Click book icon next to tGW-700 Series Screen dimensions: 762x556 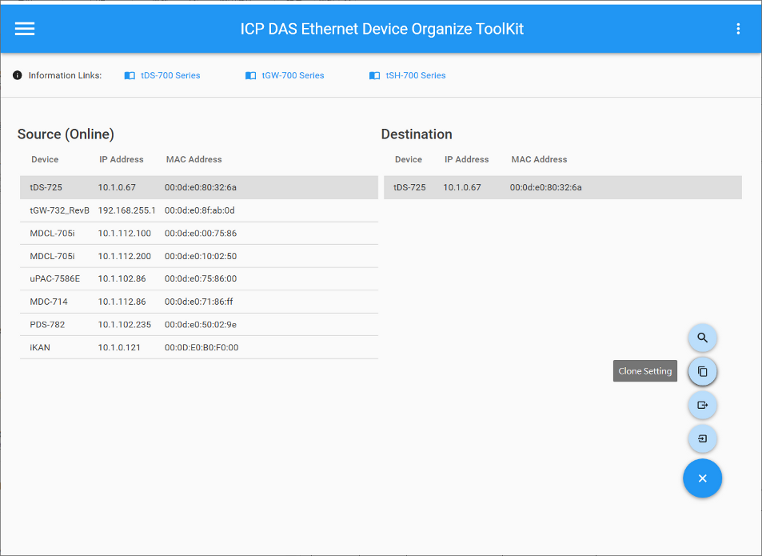[250, 75]
